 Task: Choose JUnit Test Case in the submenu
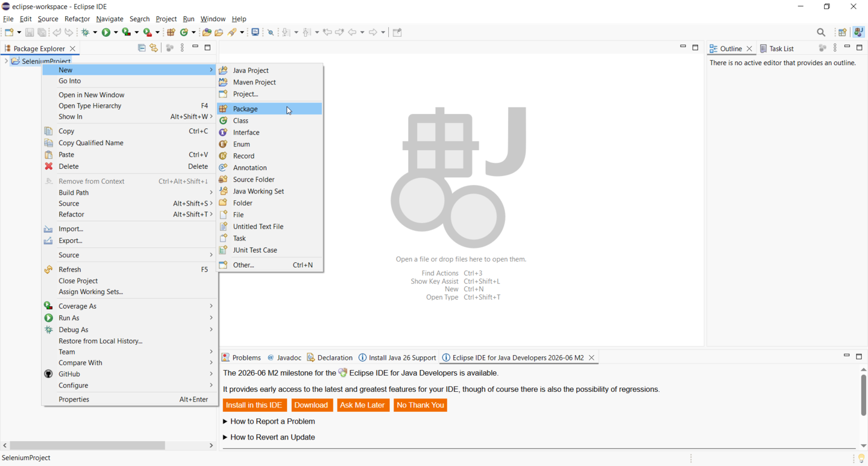click(270, 250)
